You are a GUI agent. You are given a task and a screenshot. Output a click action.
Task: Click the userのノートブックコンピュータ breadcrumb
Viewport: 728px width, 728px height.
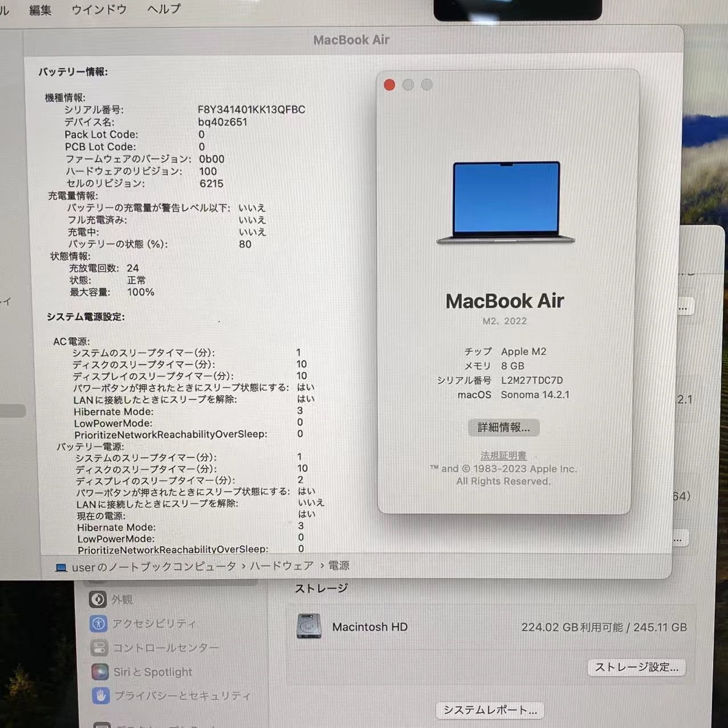click(152, 566)
